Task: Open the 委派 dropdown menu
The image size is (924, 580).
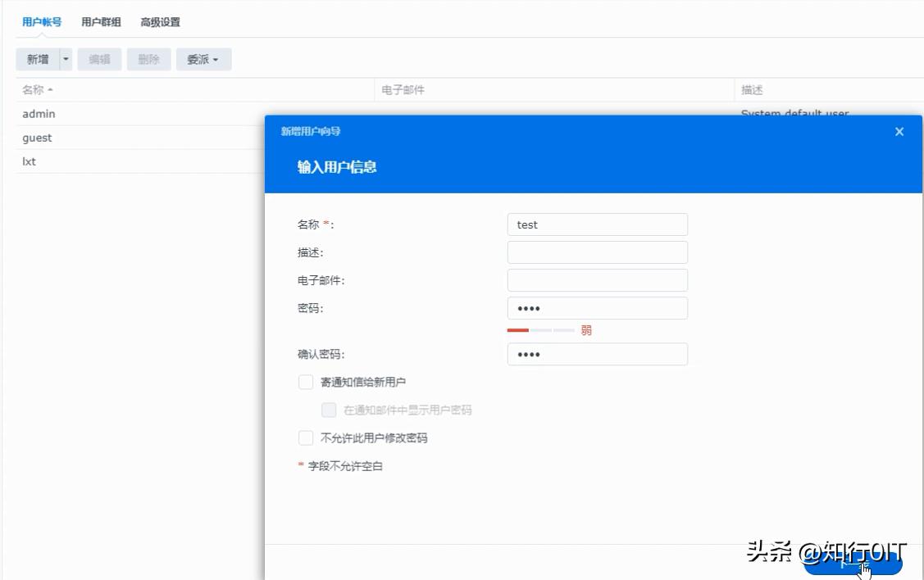Action: (x=203, y=59)
